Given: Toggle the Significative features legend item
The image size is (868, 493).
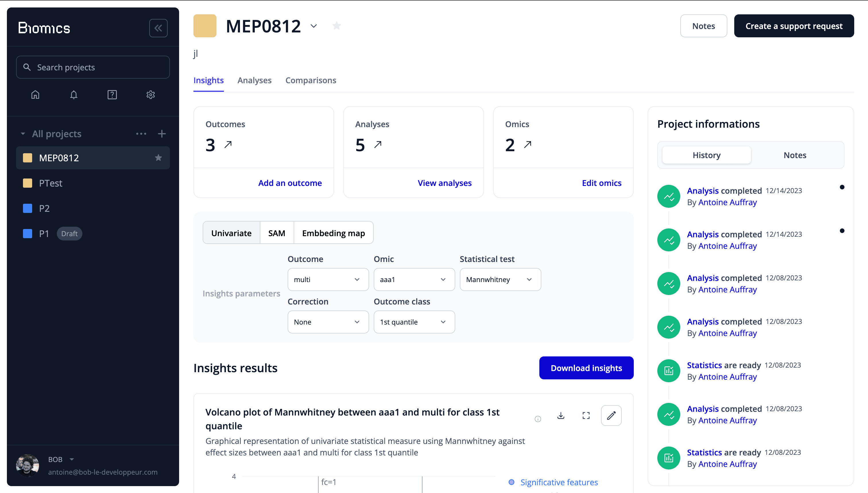Looking at the screenshot, I should (554, 482).
